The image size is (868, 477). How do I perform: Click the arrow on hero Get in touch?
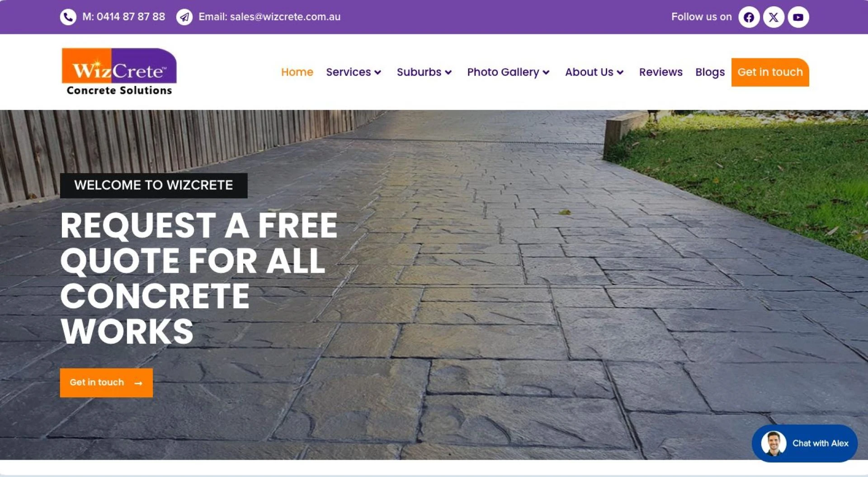click(x=138, y=383)
